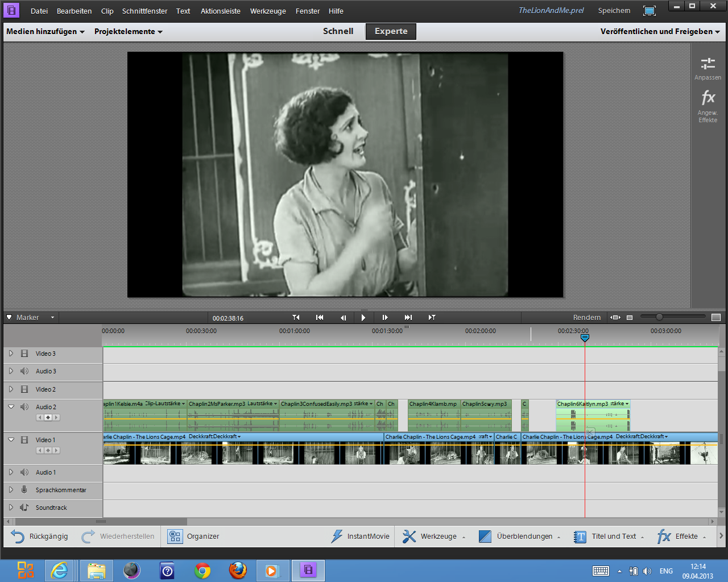Click the Rendern button
The width and height of the screenshot is (728, 582).
pos(587,318)
